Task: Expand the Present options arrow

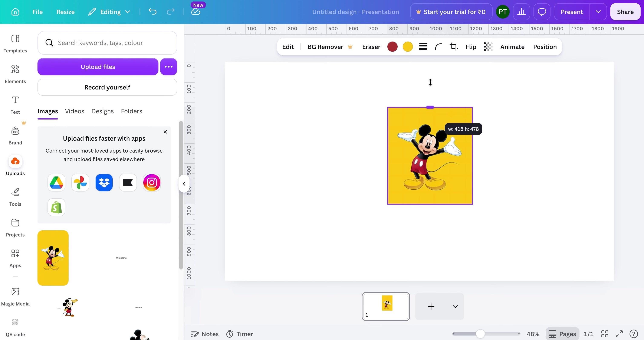Action: tap(598, 12)
